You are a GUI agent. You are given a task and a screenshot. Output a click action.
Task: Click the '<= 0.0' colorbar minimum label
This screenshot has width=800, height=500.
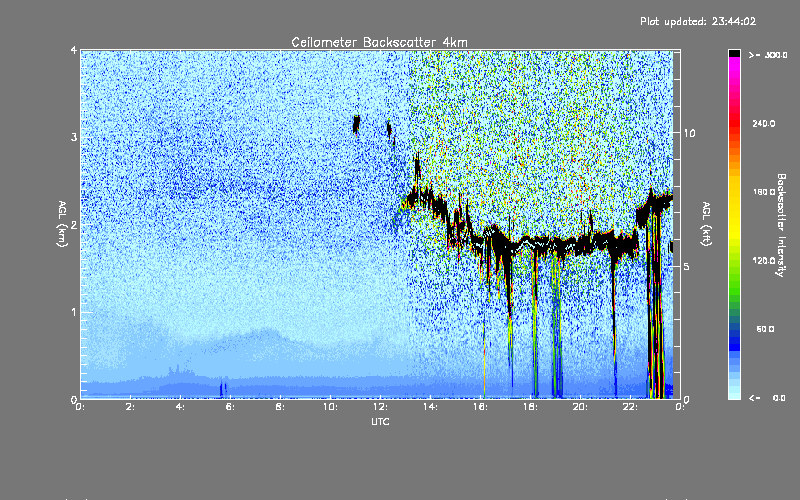point(768,398)
